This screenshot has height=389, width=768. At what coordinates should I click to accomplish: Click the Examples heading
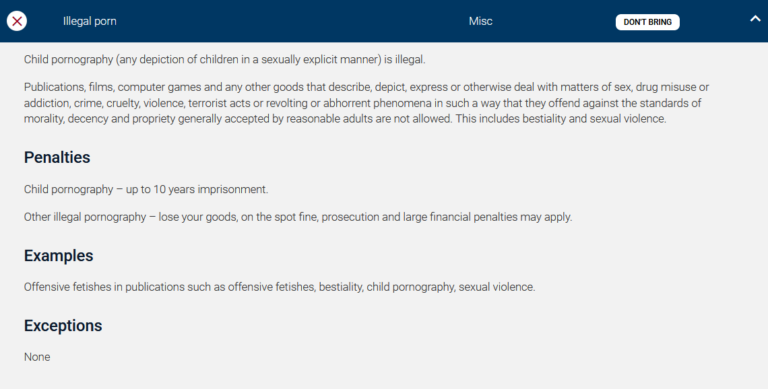(58, 256)
